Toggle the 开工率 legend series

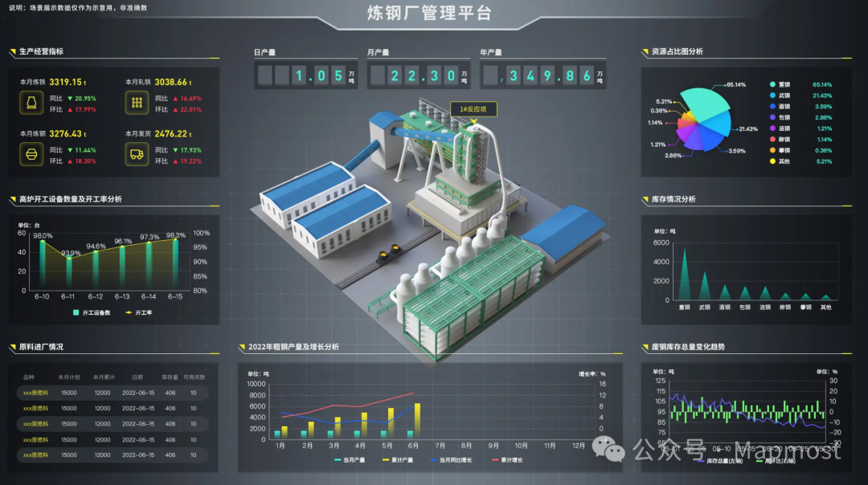(139, 312)
